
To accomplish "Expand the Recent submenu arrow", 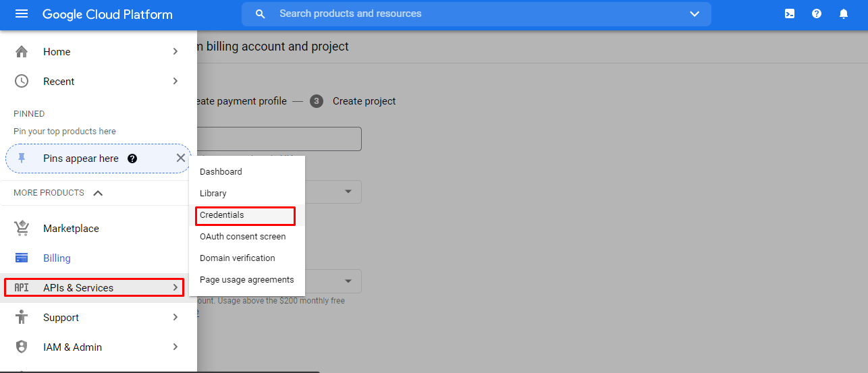I will 175,81.
